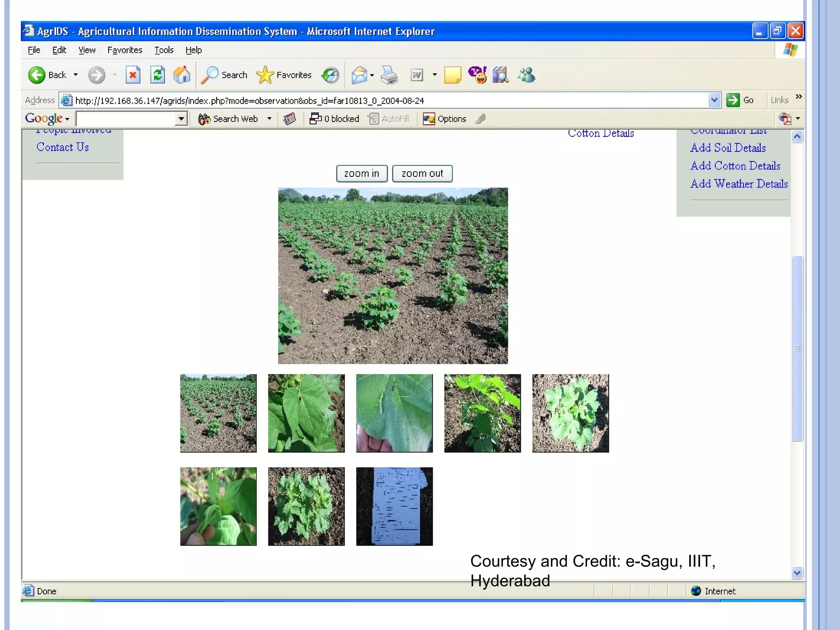Screen dimensions: 840x630
Task: Refresh the page with green arrows icon
Action: 157,75
